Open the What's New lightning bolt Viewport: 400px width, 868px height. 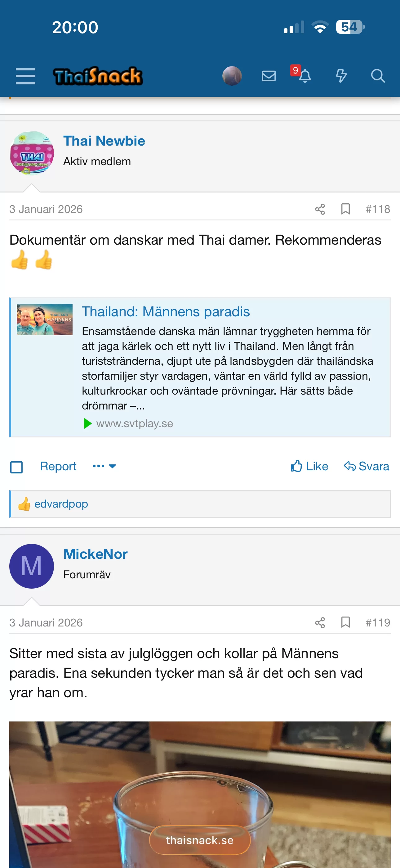point(341,76)
